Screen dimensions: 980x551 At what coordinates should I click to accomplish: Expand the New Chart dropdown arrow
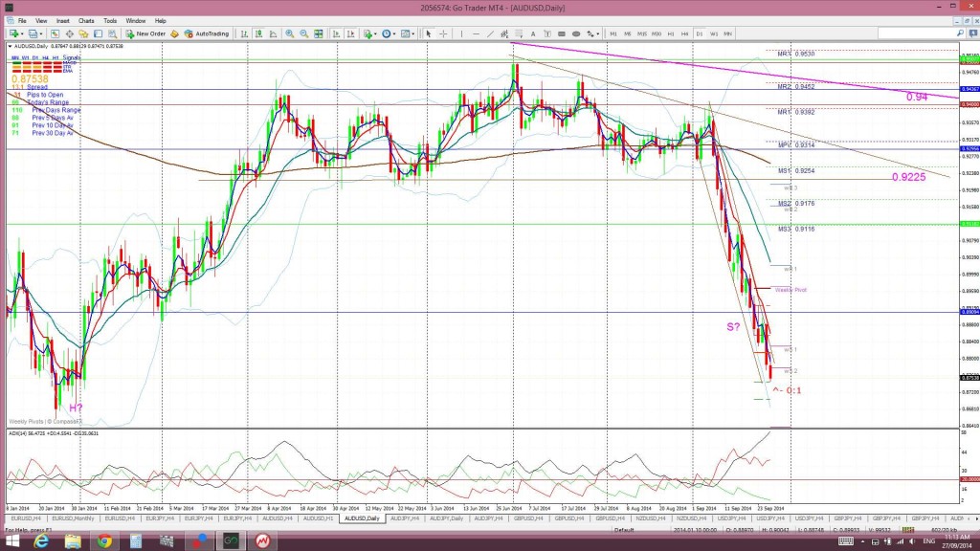22,33
